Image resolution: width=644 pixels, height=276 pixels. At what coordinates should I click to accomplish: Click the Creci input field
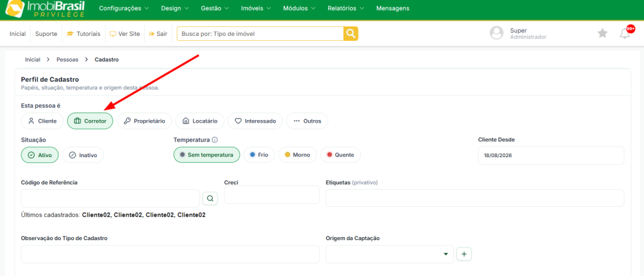pos(272,195)
